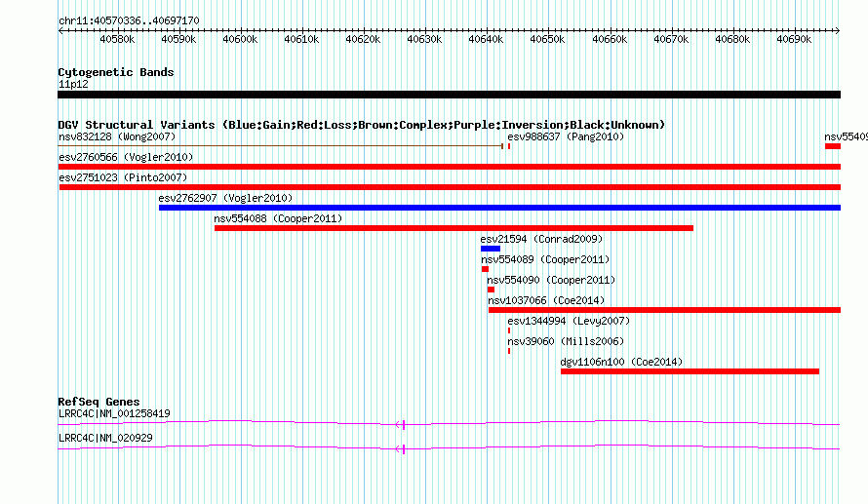Click the nsv832128 (Wong2007) label
The width and height of the screenshot is (868, 504).
click(117, 136)
